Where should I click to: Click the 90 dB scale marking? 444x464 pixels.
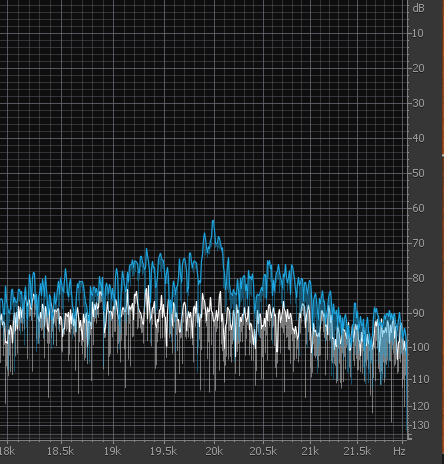point(418,313)
